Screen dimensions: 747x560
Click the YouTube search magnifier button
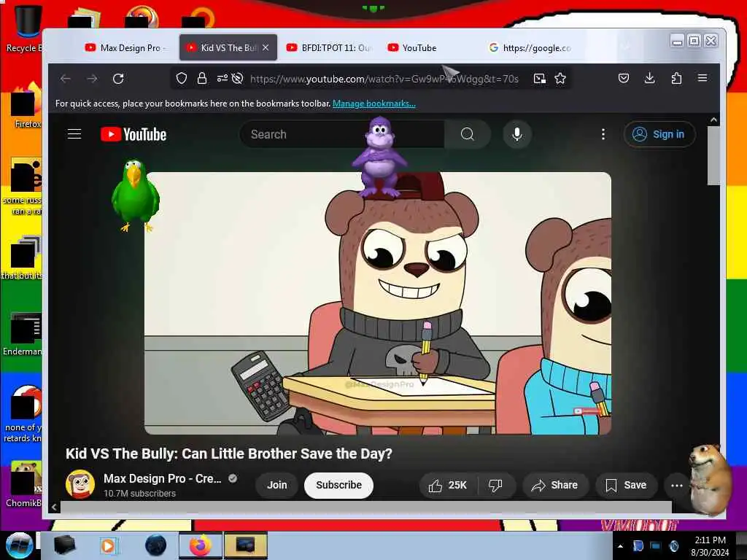click(468, 134)
